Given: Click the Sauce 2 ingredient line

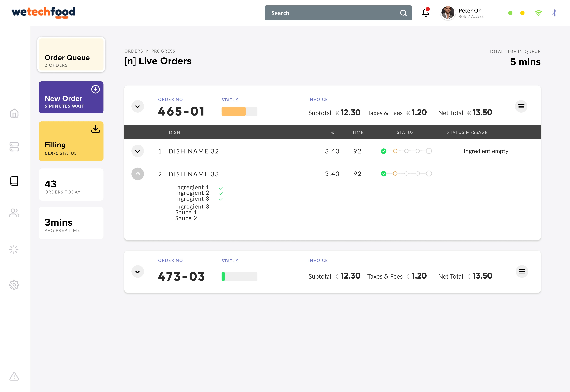Looking at the screenshot, I should (x=186, y=218).
